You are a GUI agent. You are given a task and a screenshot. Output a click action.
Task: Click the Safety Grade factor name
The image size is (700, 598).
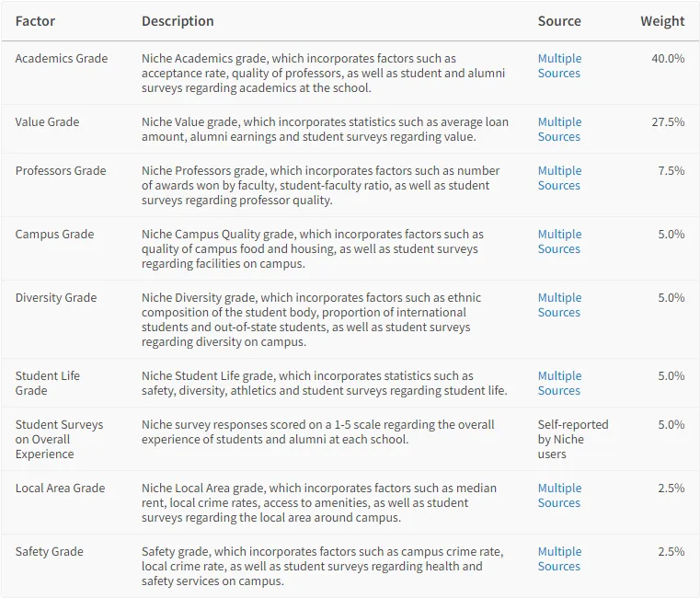click(49, 551)
